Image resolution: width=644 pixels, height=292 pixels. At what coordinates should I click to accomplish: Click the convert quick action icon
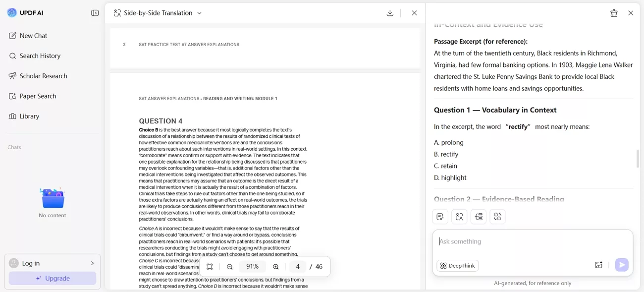[497, 217]
